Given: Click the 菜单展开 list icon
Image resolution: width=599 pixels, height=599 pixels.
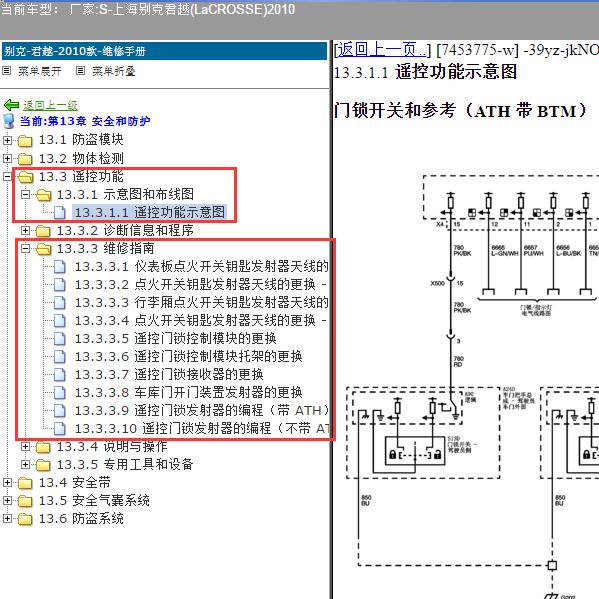Looking at the screenshot, I should pos(6,71).
